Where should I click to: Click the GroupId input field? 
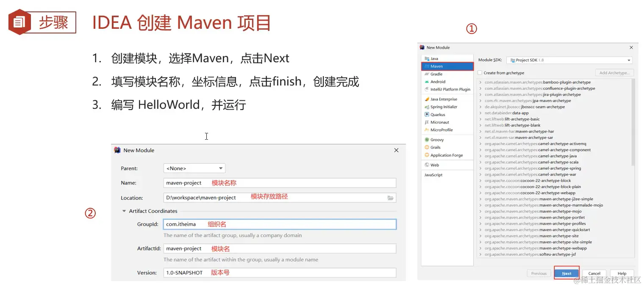(280, 224)
